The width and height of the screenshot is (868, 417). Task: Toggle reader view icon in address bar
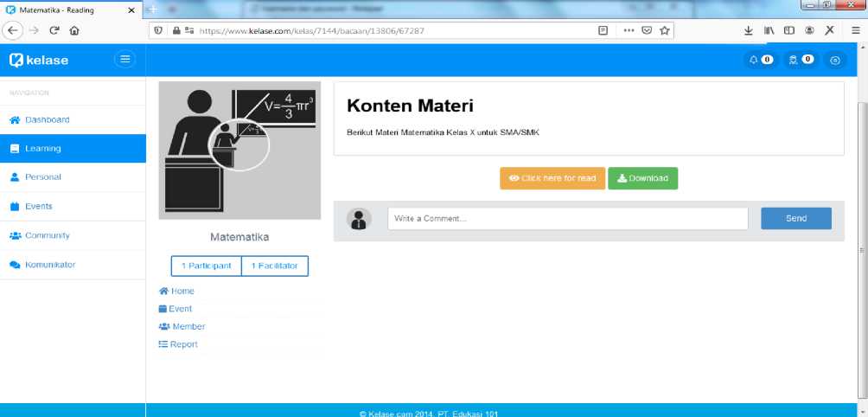click(603, 31)
